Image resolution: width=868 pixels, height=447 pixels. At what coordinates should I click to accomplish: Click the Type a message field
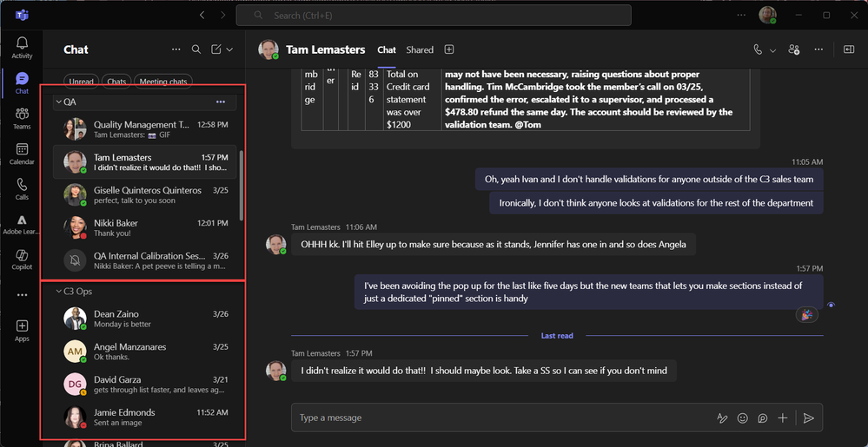(x=495, y=418)
